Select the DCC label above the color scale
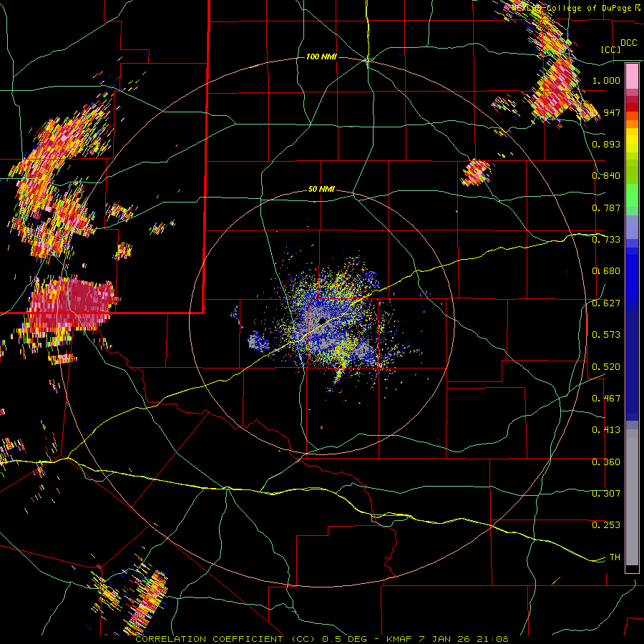 point(628,43)
